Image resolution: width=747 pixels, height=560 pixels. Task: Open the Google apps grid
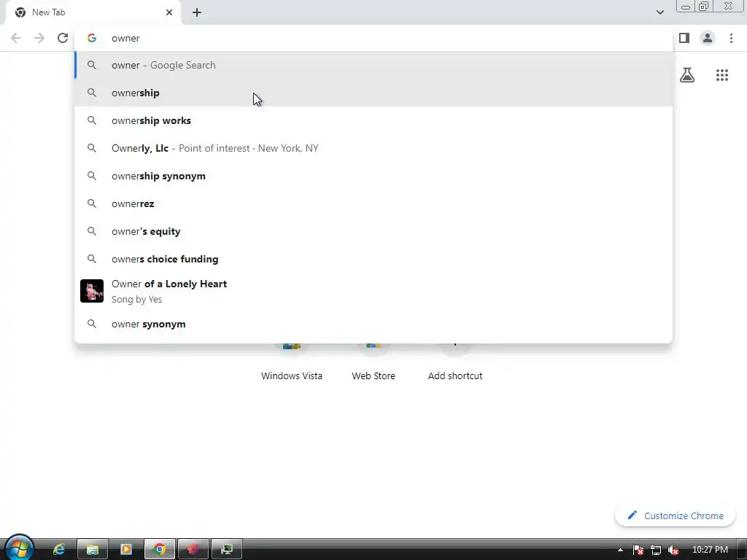pos(722,75)
